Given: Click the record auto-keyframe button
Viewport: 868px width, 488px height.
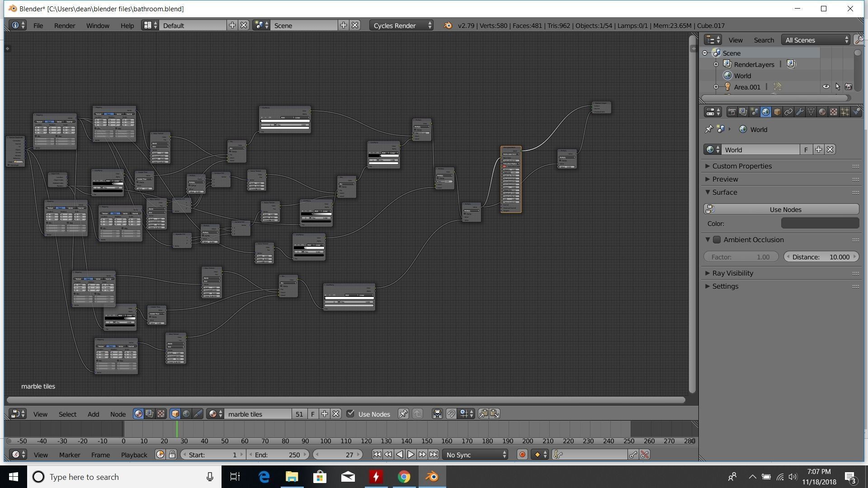Looking at the screenshot, I should (x=522, y=455).
